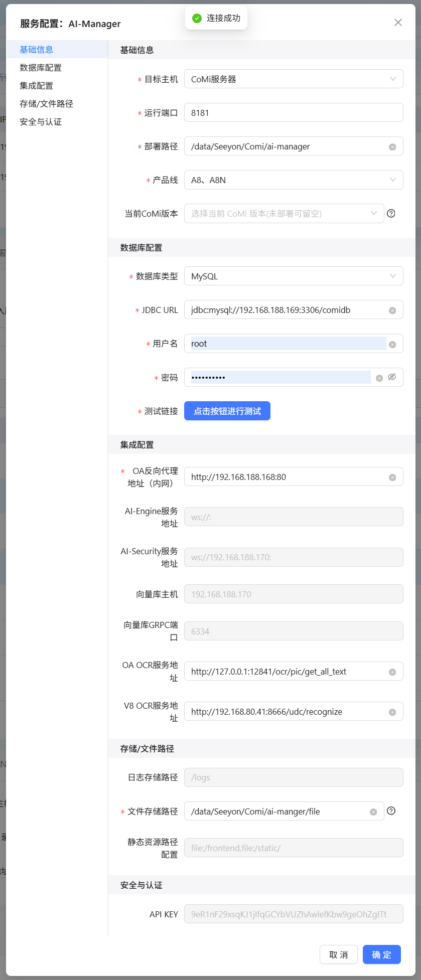
Task: Click the 基础信息 section header
Action: click(x=262, y=50)
